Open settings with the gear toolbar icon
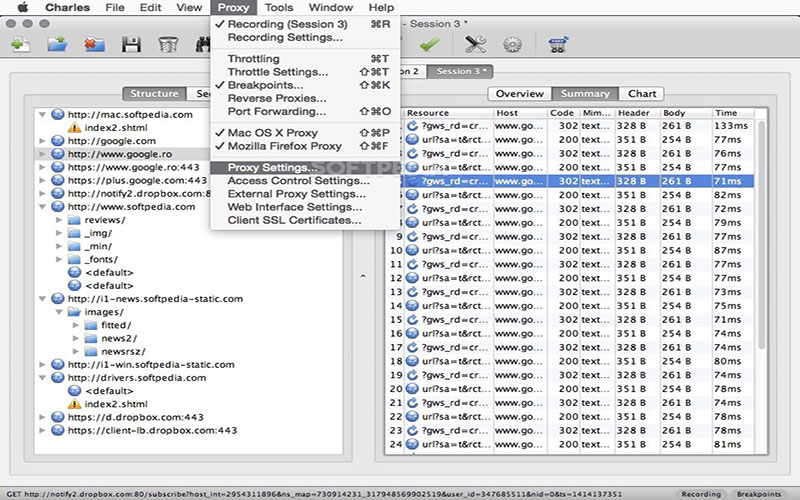800x500 pixels. point(512,45)
